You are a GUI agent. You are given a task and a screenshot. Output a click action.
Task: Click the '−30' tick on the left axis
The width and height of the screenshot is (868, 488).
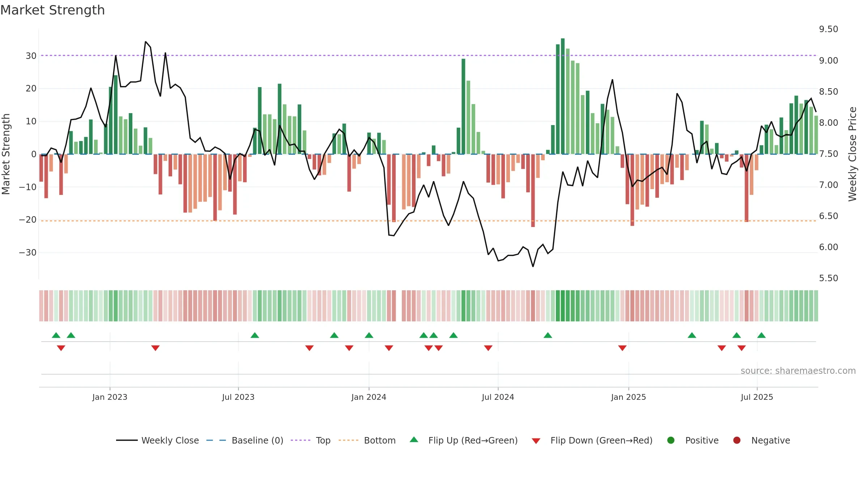(28, 252)
